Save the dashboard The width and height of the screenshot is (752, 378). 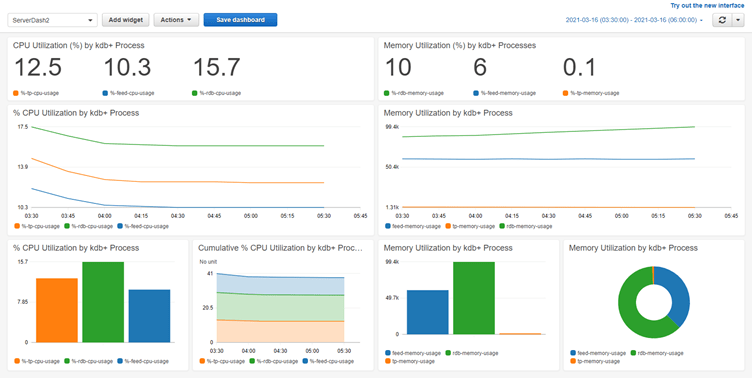(x=240, y=20)
